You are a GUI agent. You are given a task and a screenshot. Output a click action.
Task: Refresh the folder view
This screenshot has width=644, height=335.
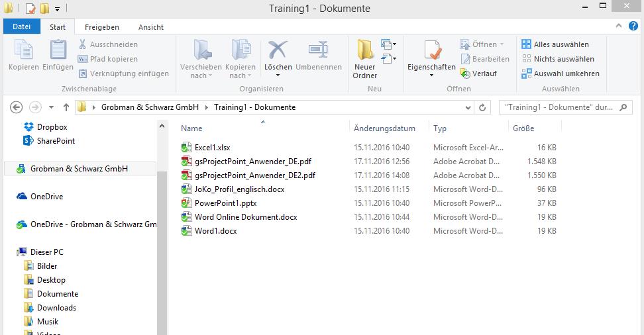pos(482,107)
